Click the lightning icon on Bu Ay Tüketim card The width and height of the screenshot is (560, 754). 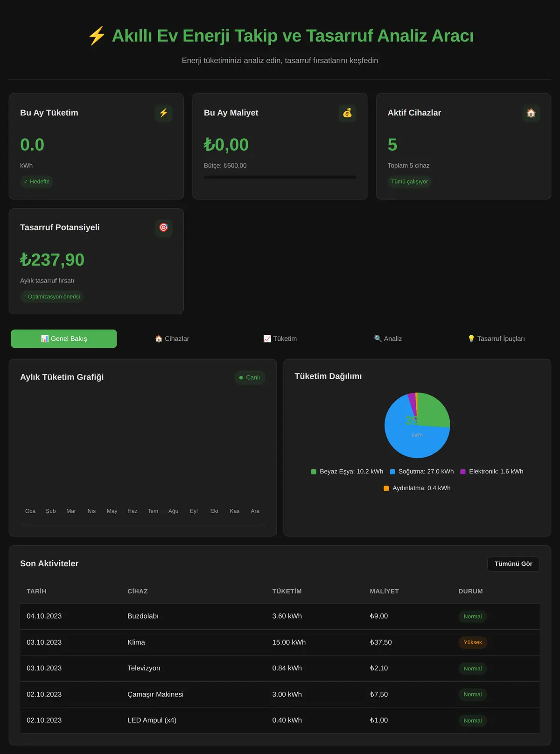point(163,113)
